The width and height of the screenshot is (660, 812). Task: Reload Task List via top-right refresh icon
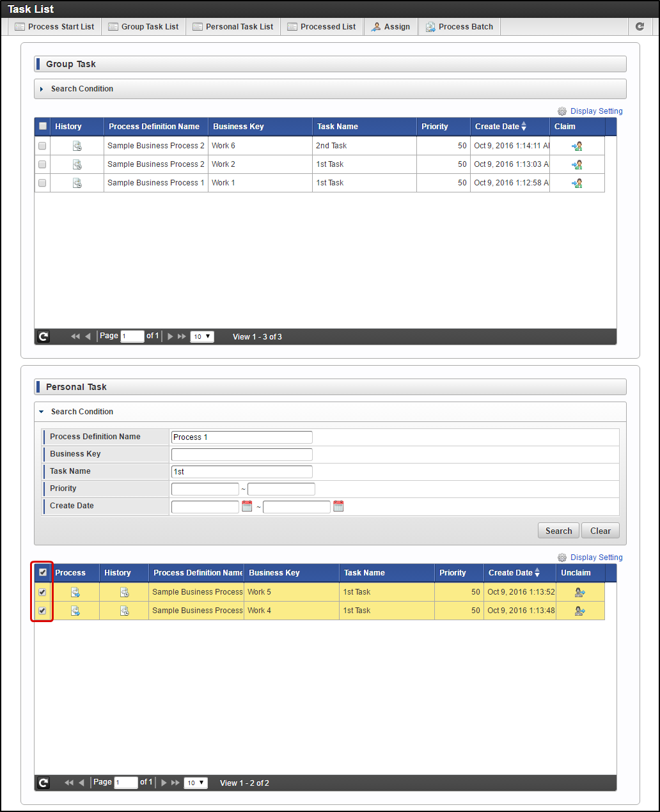pos(640,26)
